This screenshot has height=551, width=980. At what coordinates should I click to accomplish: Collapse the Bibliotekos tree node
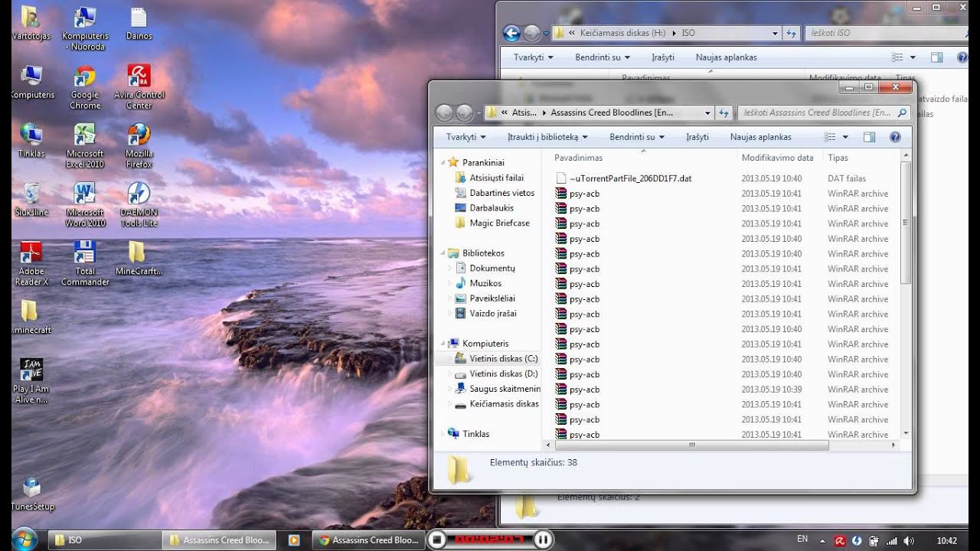(443, 253)
